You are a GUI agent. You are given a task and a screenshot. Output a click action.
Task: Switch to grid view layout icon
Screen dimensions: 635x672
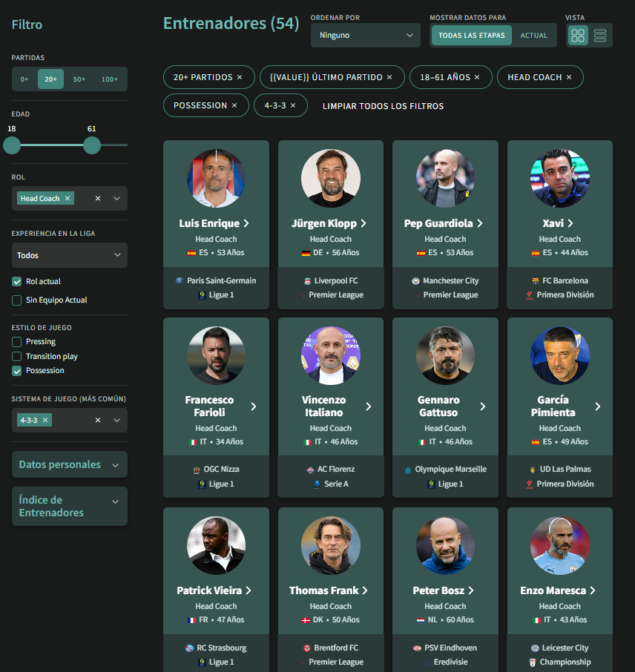pyautogui.click(x=578, y=35)
